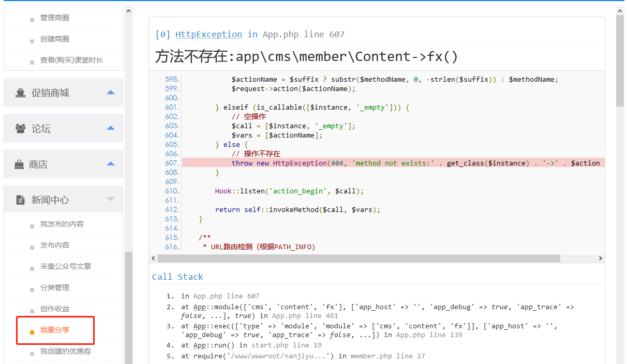Click the shopping bag icon beside 商店
The image size is (627, 364).
(x=19, y=164)
